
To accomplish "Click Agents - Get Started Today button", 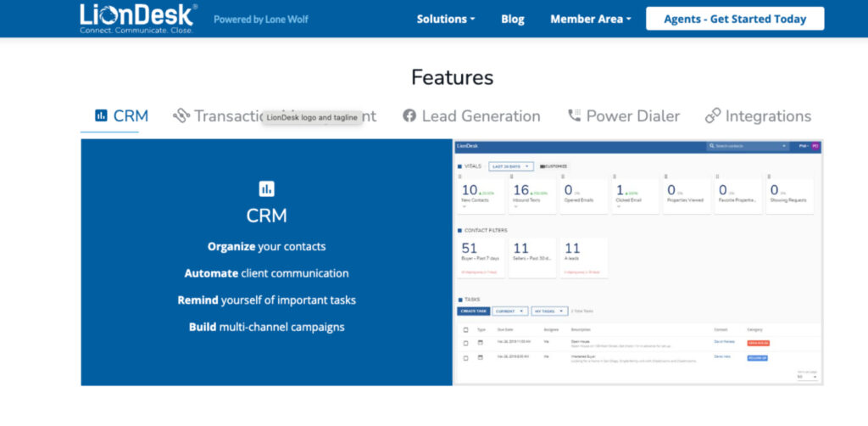I will tap(735, 19).
